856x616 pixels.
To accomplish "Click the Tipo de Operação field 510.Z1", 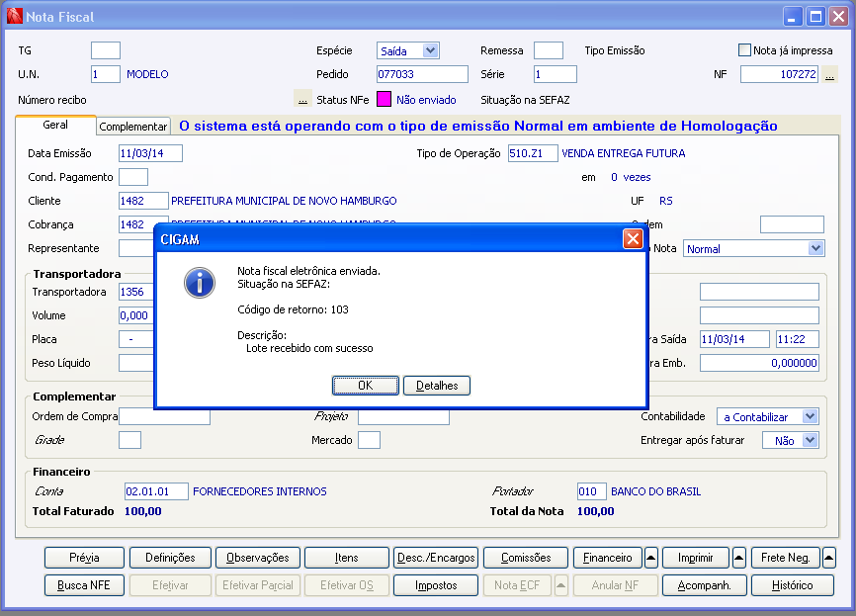I will [x=533, y=153].
